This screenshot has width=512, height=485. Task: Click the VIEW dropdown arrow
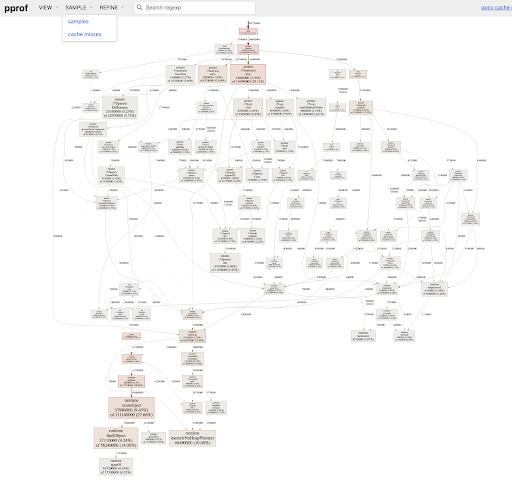57,7
